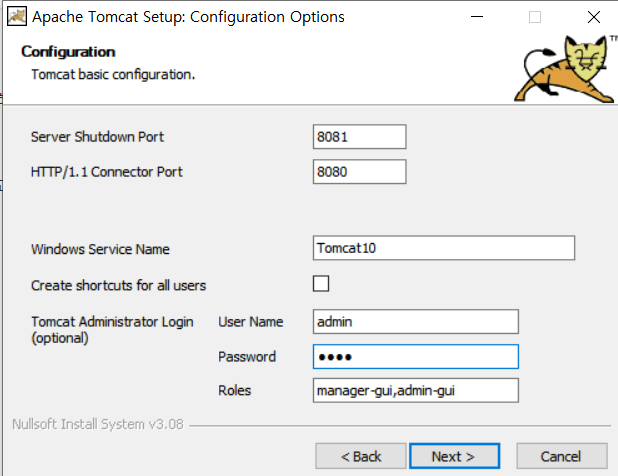Focus the Windows Service Name field
This screenshot has height=476, width=618.
(444, 248)
